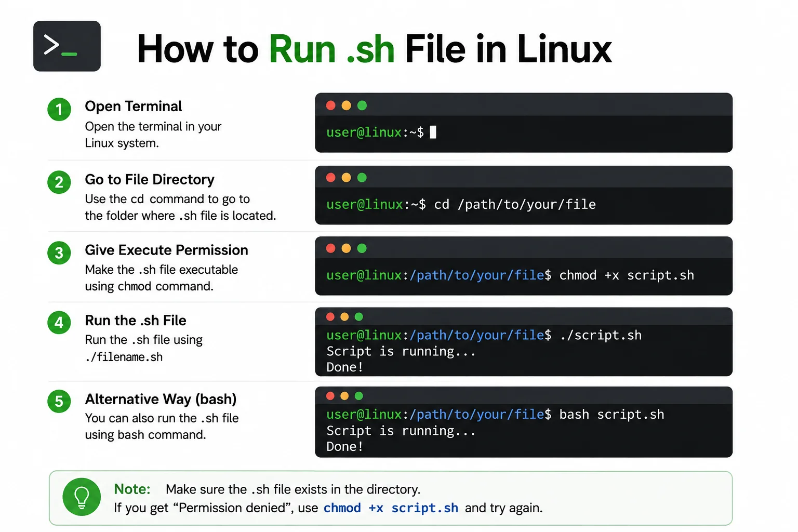
Task: Click the 'cd /path/to/your/file' command in the terminal
Action: [515, 205]
